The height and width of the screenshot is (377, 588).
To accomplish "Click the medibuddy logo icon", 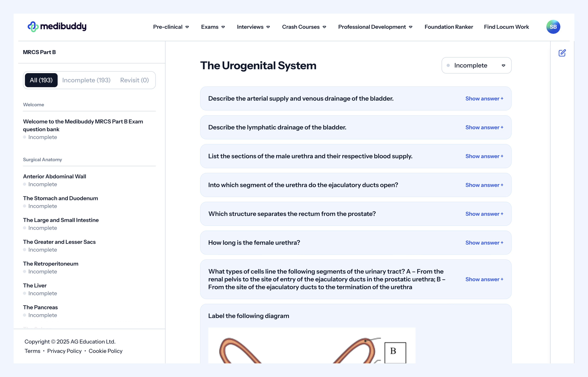I will pyautogui.click(x=33, y=27).
